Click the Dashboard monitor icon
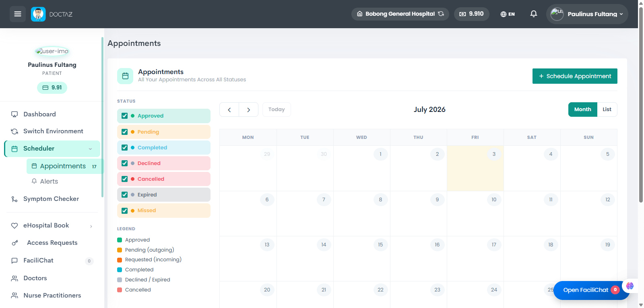644x308 pixels. click(x=14, y=114)
